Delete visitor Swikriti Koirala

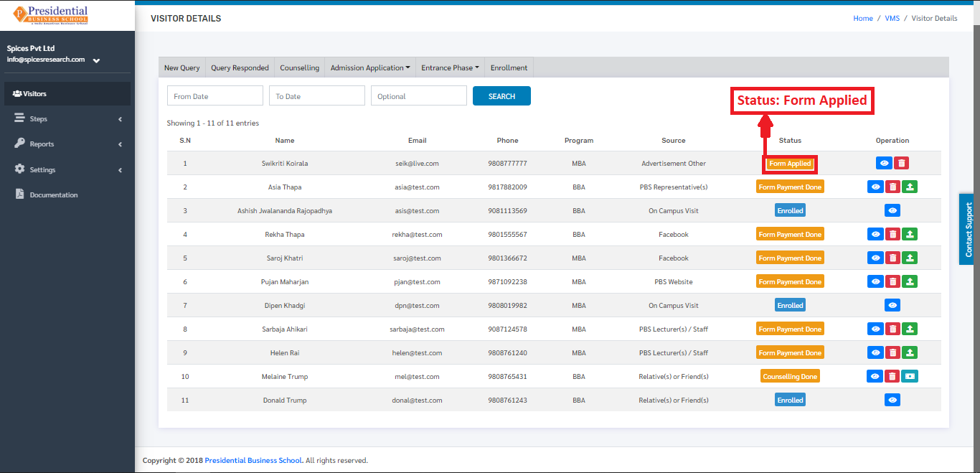tap(901, 163)
